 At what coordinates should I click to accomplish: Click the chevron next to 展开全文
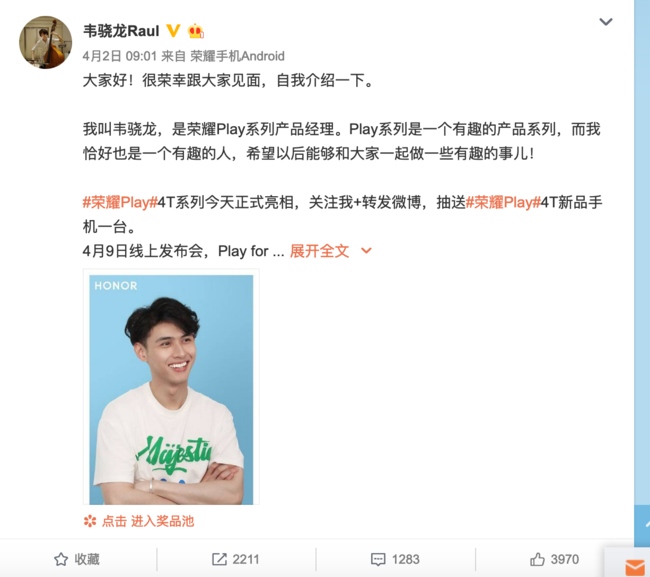[x=366, y=251]
